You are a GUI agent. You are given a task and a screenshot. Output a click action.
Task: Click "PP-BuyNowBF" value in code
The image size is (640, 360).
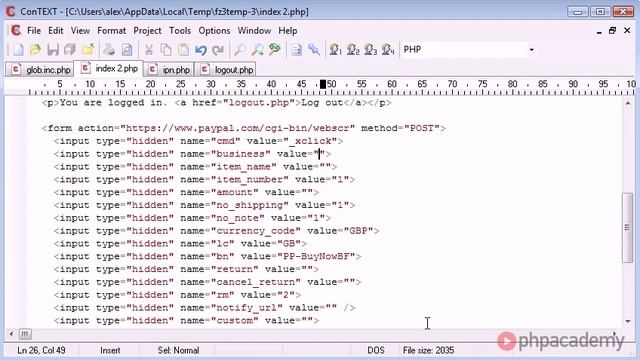(x=316, y=257)
